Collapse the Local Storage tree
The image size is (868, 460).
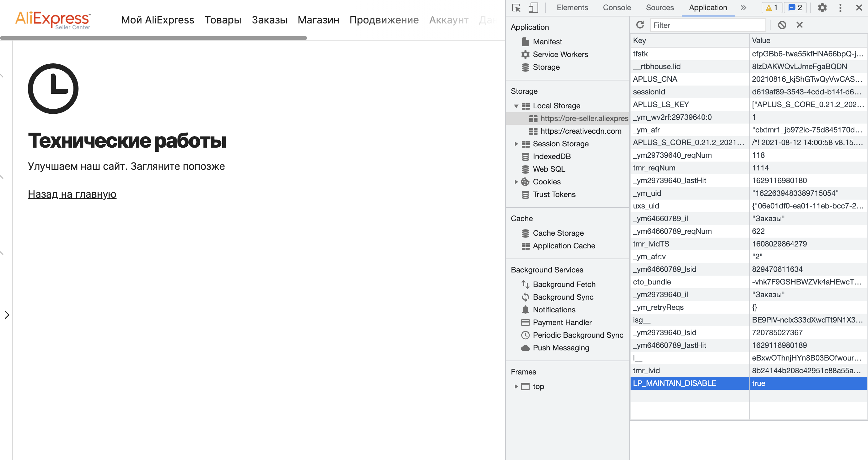pos(517,105)
